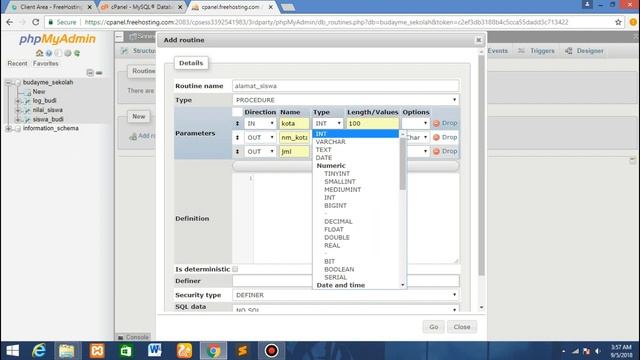Click the link-with-main-panel icon
Image resolution: width=640 pixels, height=360 pixels.
pos(99,73)
